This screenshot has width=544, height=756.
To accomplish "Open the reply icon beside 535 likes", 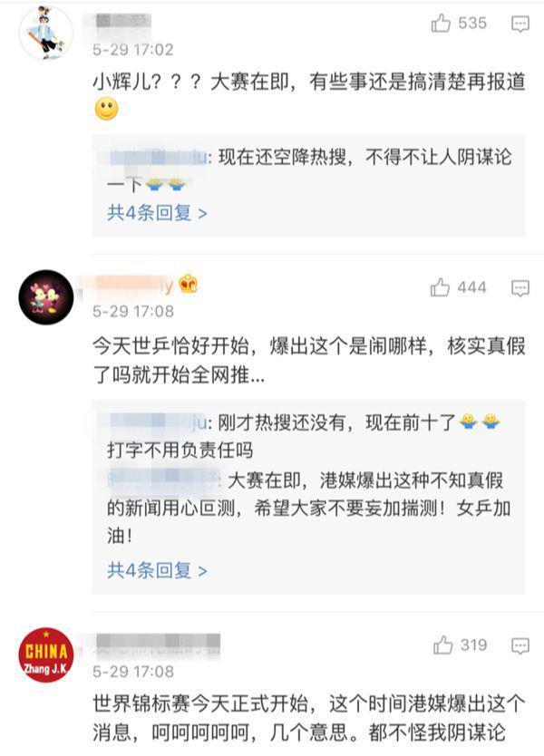I will coord(520,24).
